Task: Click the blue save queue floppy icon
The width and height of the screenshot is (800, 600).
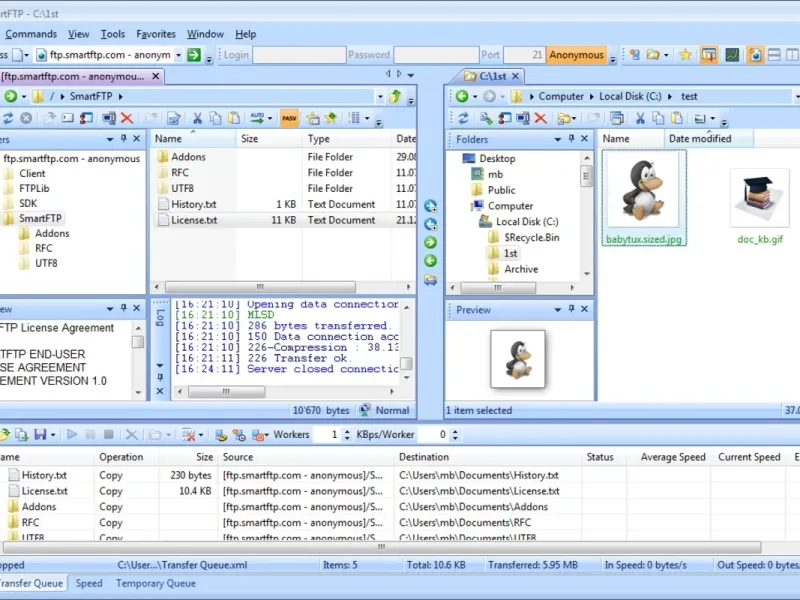Action: point(40,435)
